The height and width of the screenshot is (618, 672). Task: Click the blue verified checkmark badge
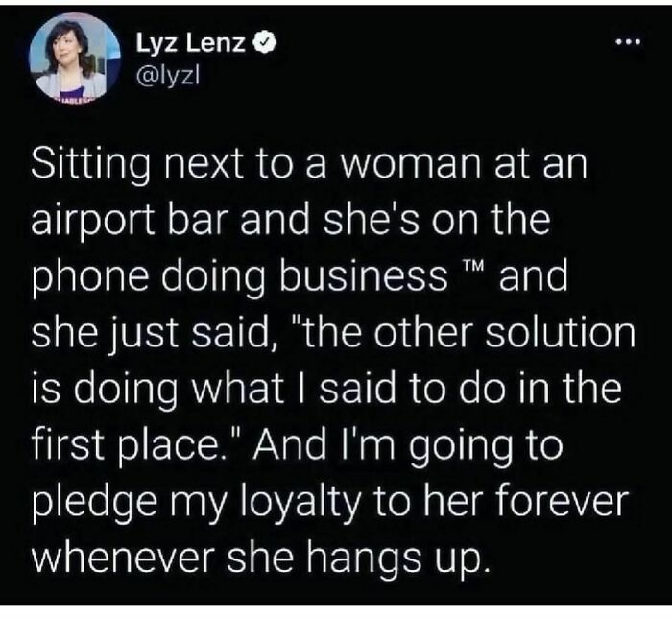pos(266,42)
